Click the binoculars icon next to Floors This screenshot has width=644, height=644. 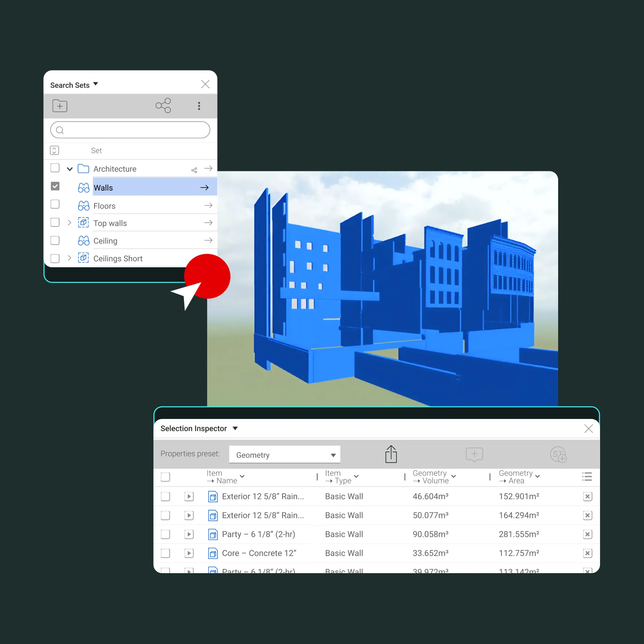click(x=83, y=205)
